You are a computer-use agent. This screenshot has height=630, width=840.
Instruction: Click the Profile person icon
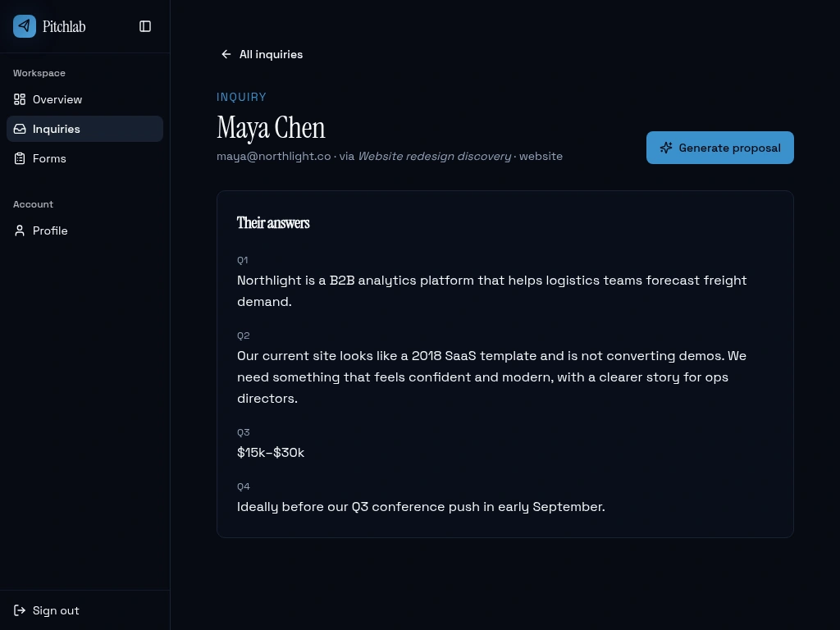tap(20, 231)
